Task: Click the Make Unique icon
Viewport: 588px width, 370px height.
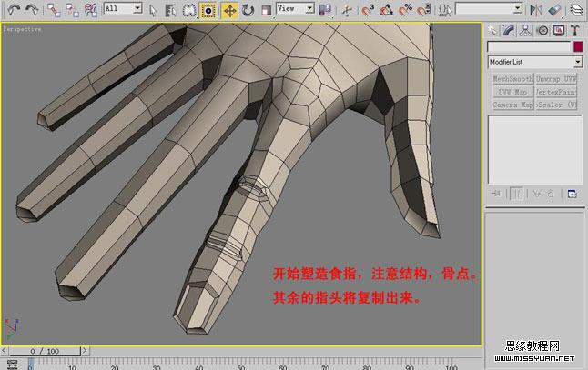Action: coord(537,194)
